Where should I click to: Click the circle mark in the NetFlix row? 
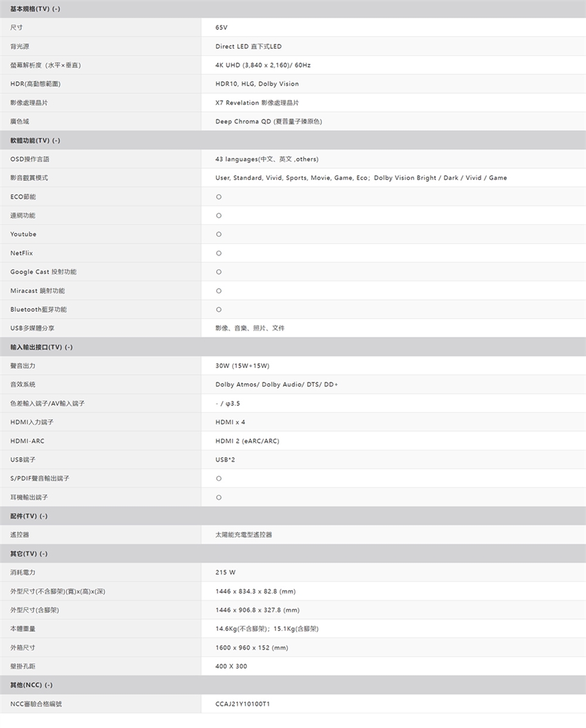pyautogui.click(x=219, y=253)
